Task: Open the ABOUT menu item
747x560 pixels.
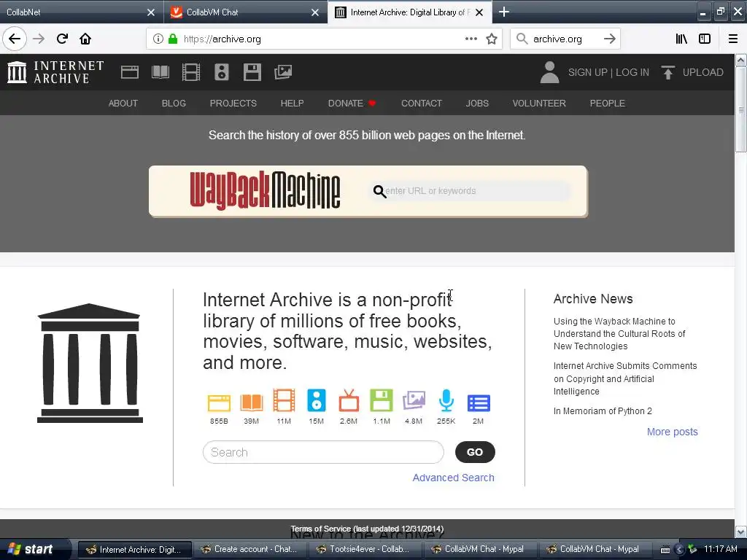Action: pos(123,104)
